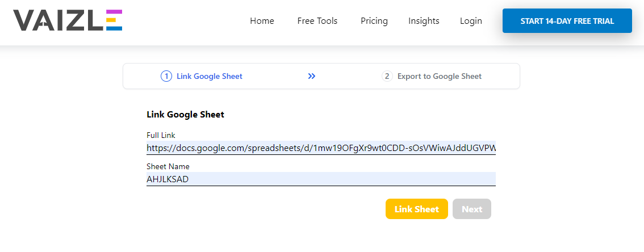The height and width of the screenshot is (252, 644).
Task: Open the Free Tools menu item
Action: 317,21
